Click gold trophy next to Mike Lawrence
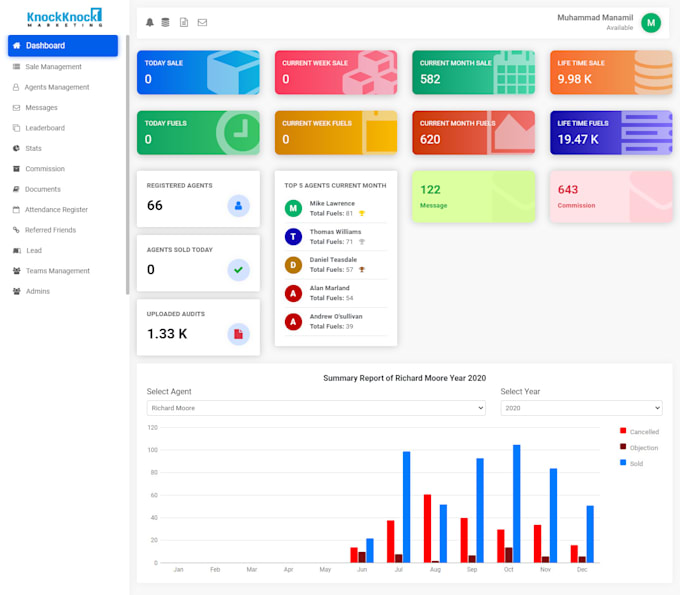680x595 pixels. 362,213
